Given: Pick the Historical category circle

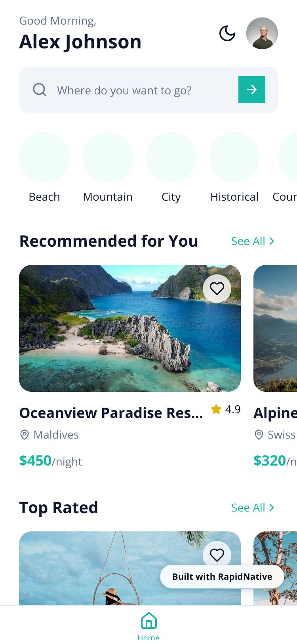Looking at the screenshot, I should point(234,157).
